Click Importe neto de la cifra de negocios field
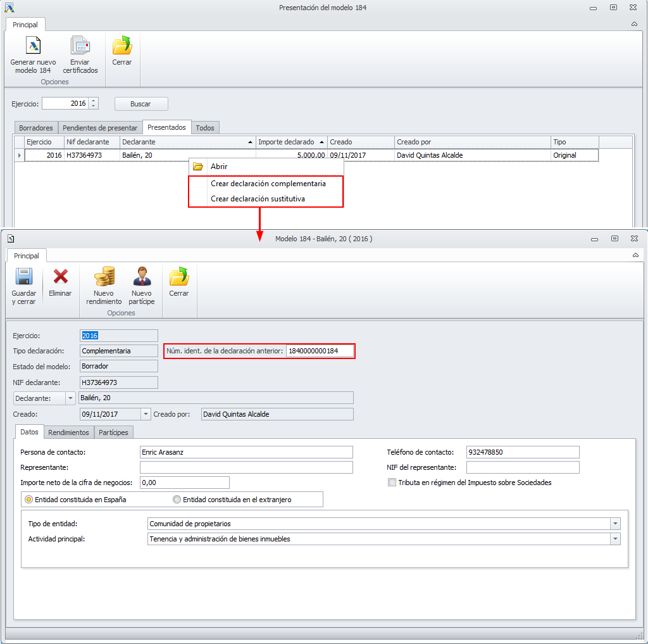648x644 pixels. [185, 483]
